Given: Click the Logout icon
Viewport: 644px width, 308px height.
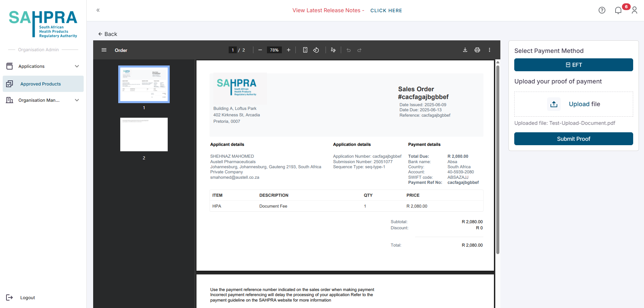Looking at the screenshot, I should coord(9,297).
